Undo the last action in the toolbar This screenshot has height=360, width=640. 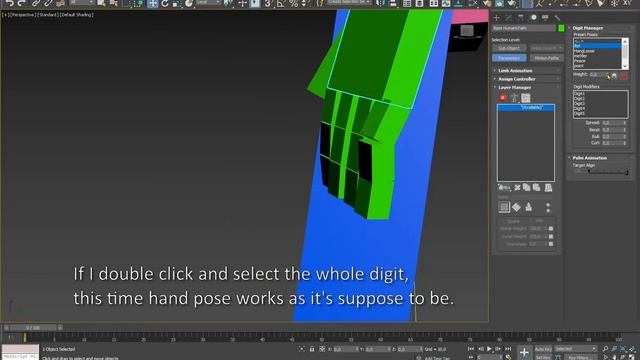click(x=9, y=3)
